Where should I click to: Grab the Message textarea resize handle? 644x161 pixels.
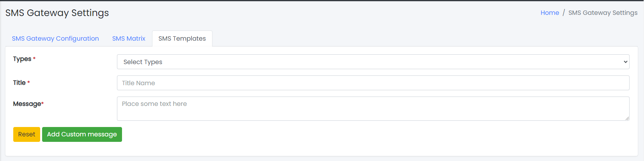point(627,118)
